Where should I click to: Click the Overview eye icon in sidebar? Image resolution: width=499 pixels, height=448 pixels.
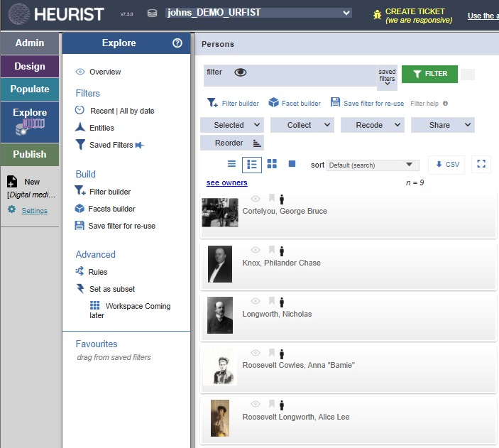[80, 72]
